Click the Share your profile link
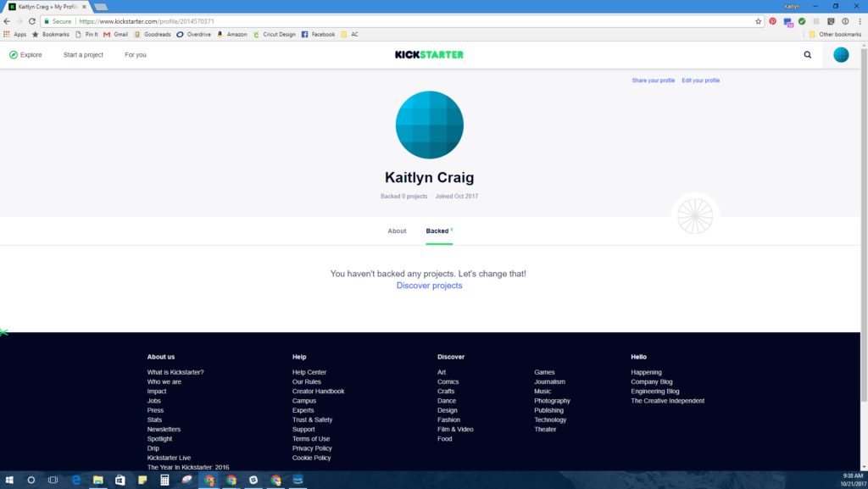Screen dimensions: 868x489 (654, 81)
